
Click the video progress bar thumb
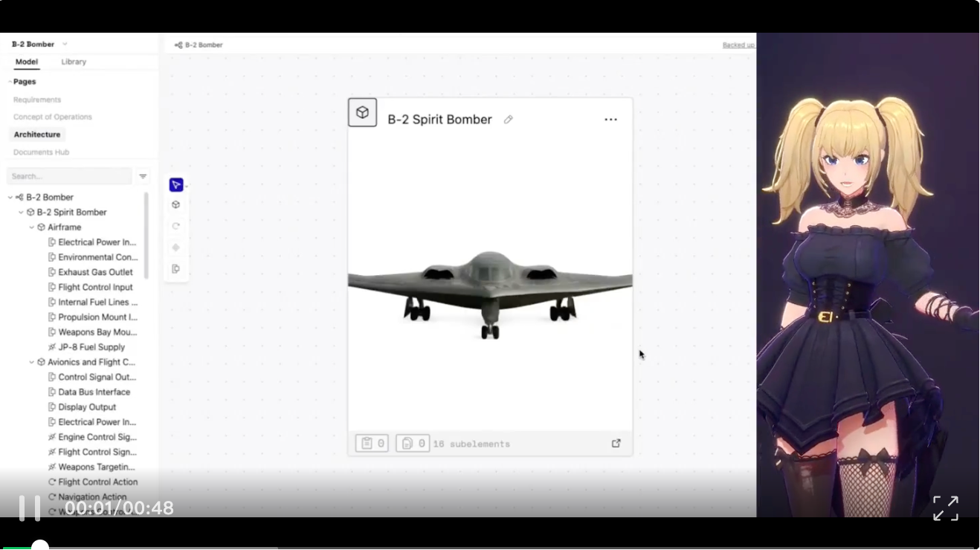coord(40,547)
